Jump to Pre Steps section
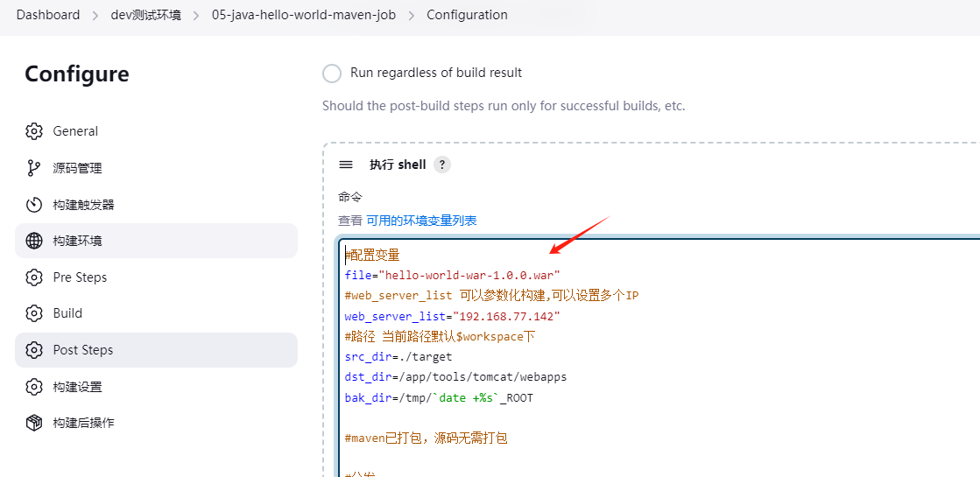Viewport: 980px width, 477px height. 156,277
